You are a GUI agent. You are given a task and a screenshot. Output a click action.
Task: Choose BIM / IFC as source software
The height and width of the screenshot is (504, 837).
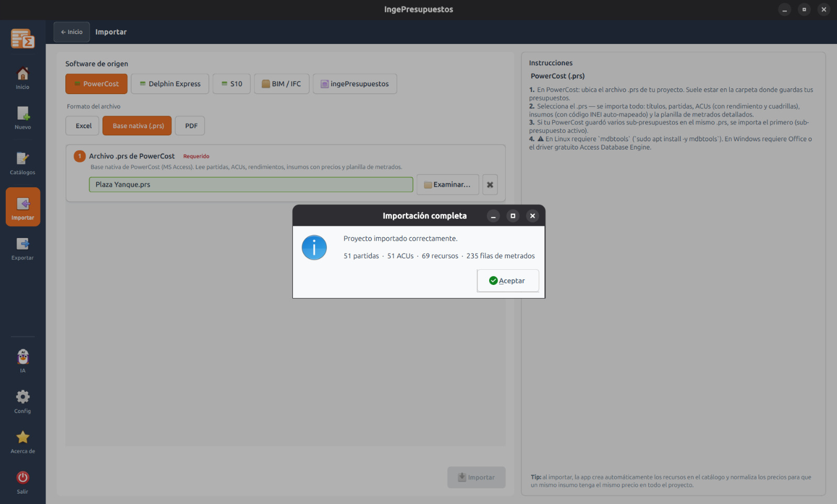pos(281,84)
